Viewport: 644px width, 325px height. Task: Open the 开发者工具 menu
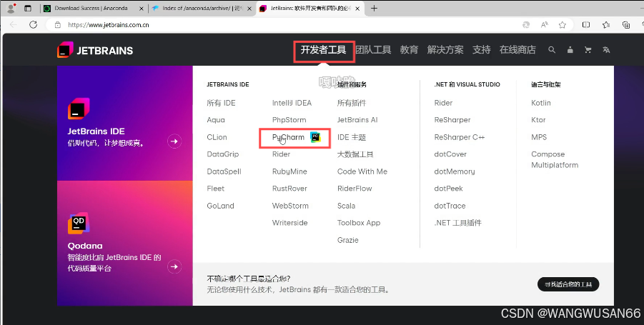tap(323, 50)
